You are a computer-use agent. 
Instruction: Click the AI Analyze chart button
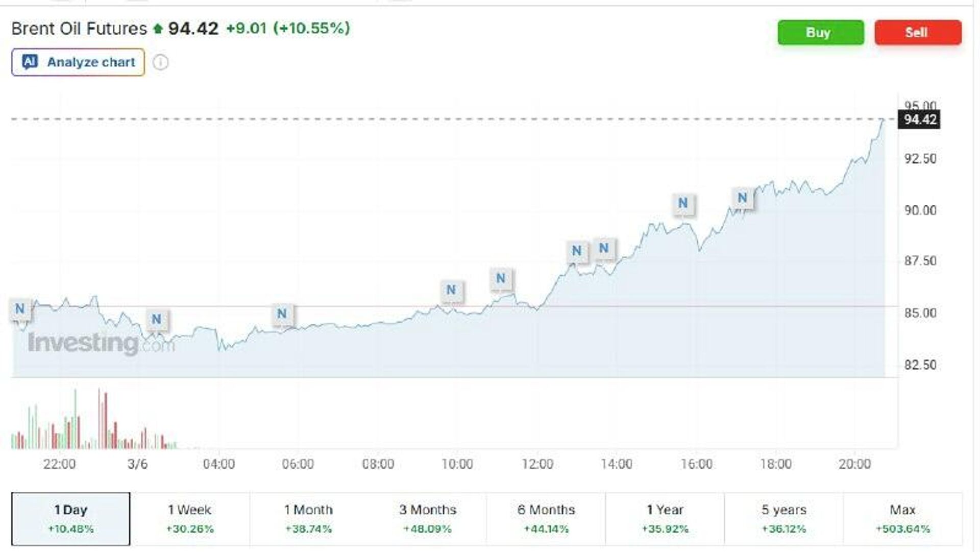pyautogui.click(x=78, y=62)
